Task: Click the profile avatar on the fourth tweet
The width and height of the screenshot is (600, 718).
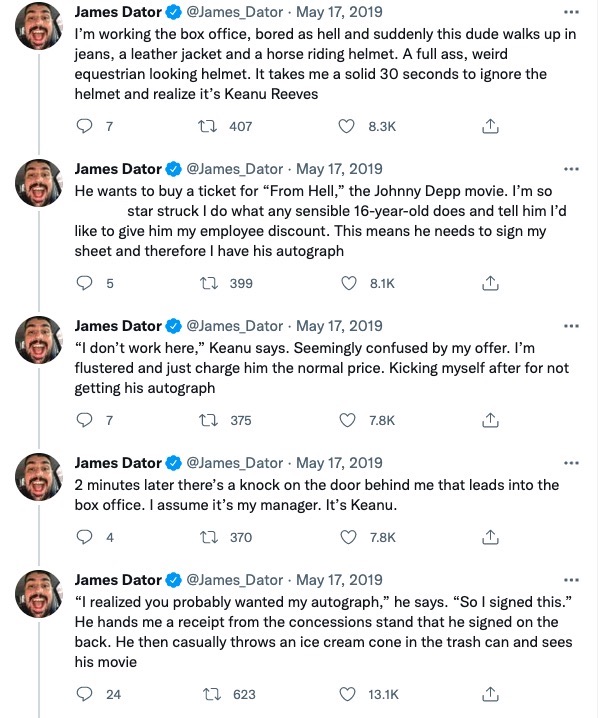Action: click(x=39, y=477)
